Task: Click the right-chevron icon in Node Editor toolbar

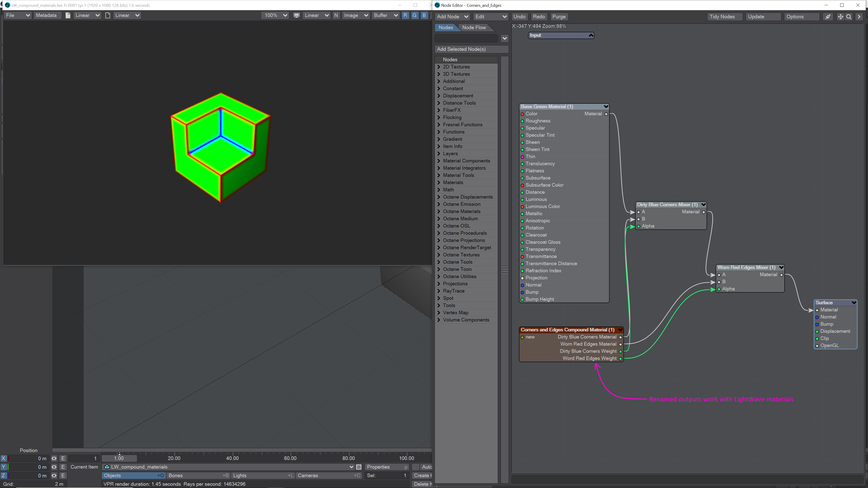Action: click(859, 16)
